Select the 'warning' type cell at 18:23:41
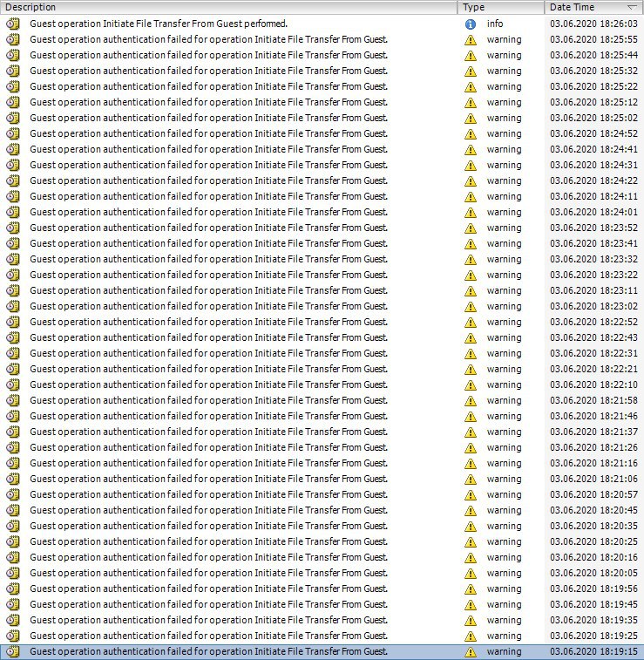 click(504, 243)
